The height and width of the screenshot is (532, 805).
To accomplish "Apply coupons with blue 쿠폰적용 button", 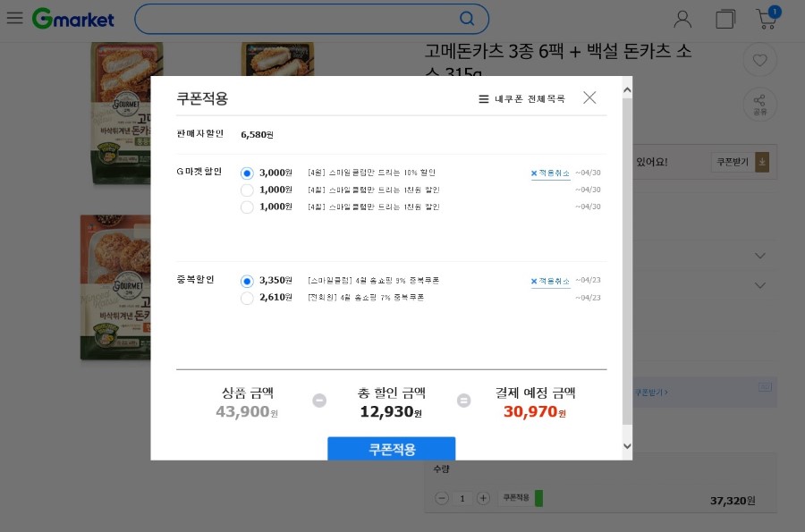I will tap(391, 449).
